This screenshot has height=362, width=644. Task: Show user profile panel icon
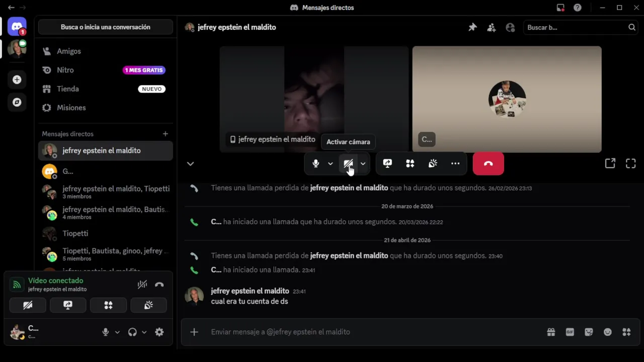pyautogui.click(x=511, y=28)
